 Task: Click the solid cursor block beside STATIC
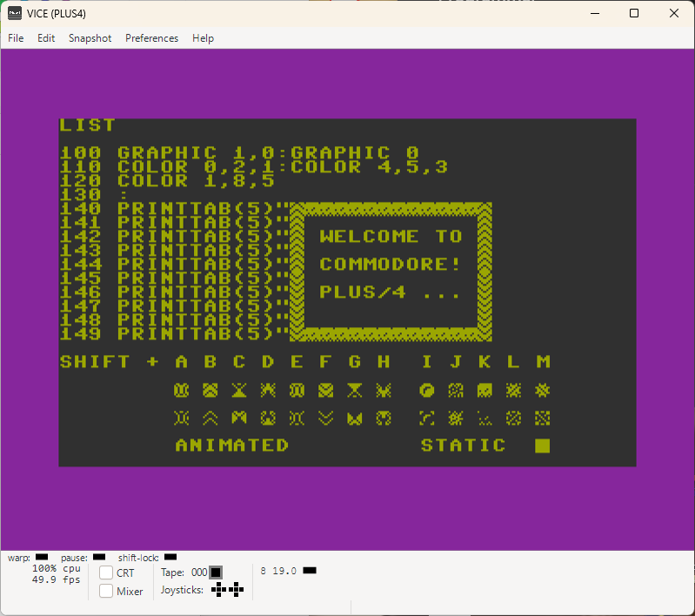tap(543, 445)
